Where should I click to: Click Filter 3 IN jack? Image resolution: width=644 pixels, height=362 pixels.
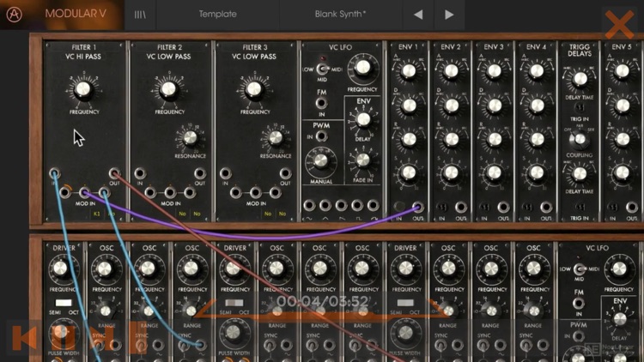[x=225, y=172]
